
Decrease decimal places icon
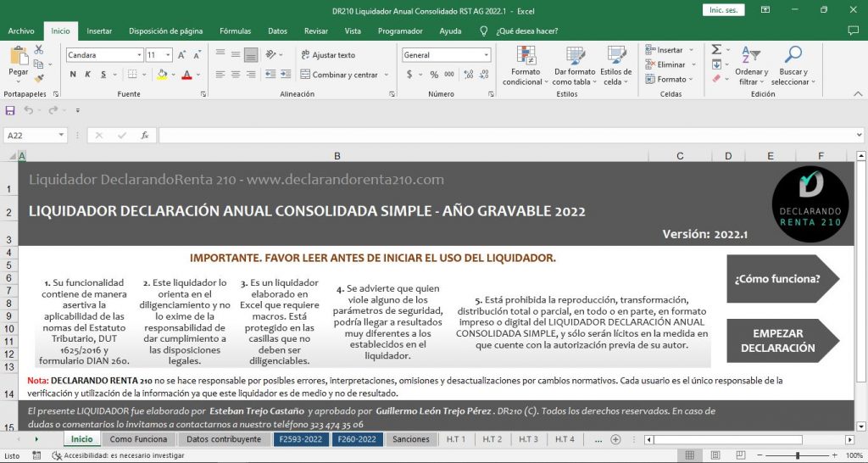coord(484,75)
